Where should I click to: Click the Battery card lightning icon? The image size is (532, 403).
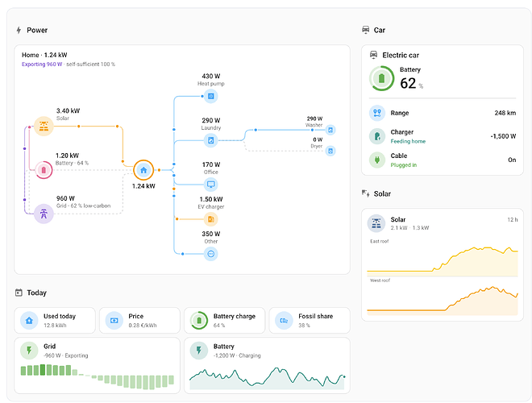(x=199, y=351)
